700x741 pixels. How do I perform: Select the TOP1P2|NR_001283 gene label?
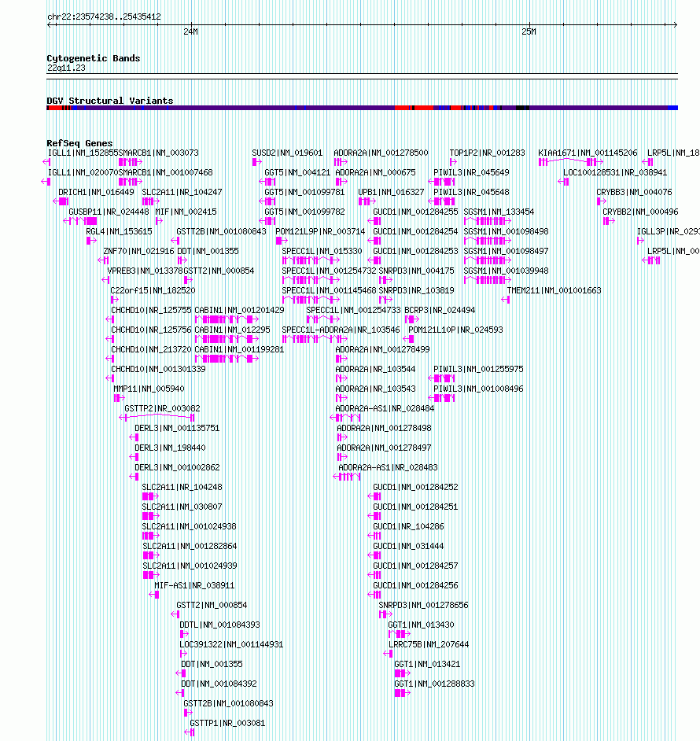[x=488, y=153]
